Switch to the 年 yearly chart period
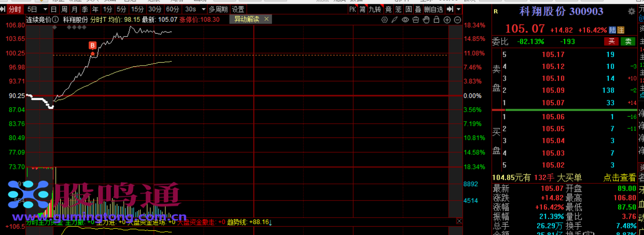 (95, 9)
